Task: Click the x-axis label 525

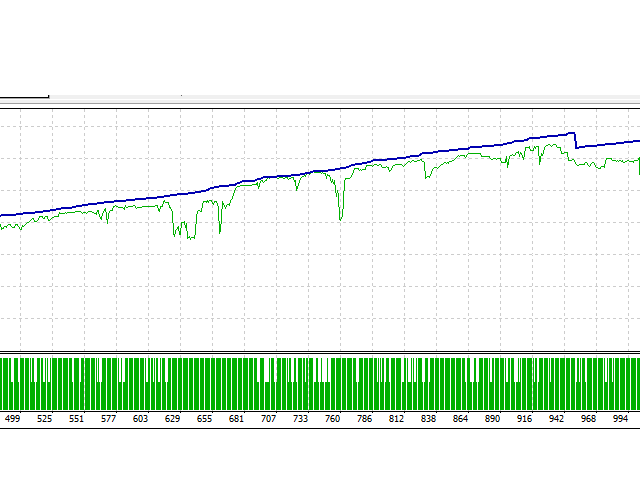Action: (44, 419)
